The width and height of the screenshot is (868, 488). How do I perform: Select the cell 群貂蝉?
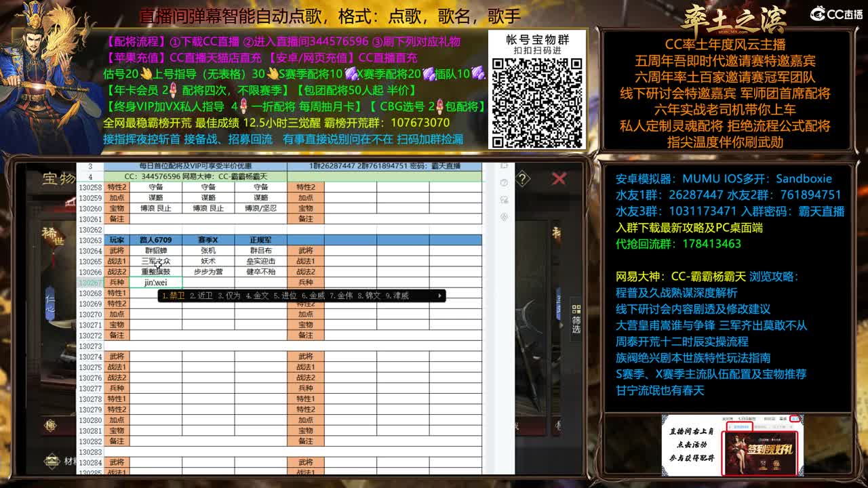tap(155, 251)
